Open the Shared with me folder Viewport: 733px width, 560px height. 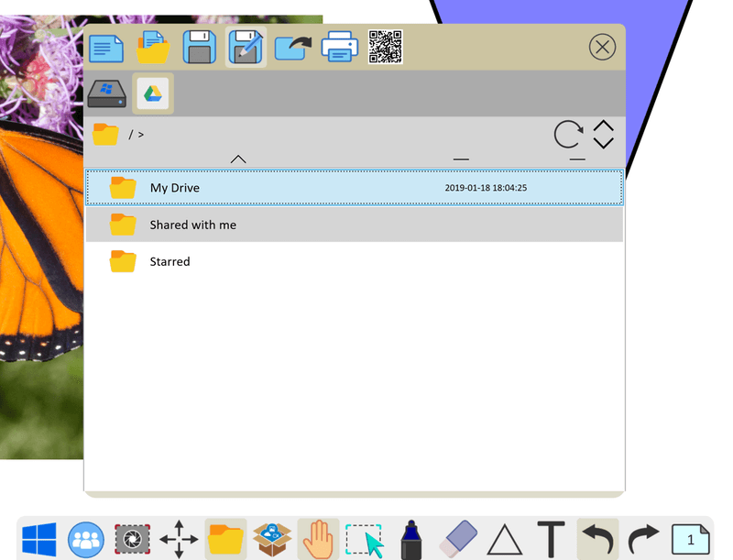(355, 225)
